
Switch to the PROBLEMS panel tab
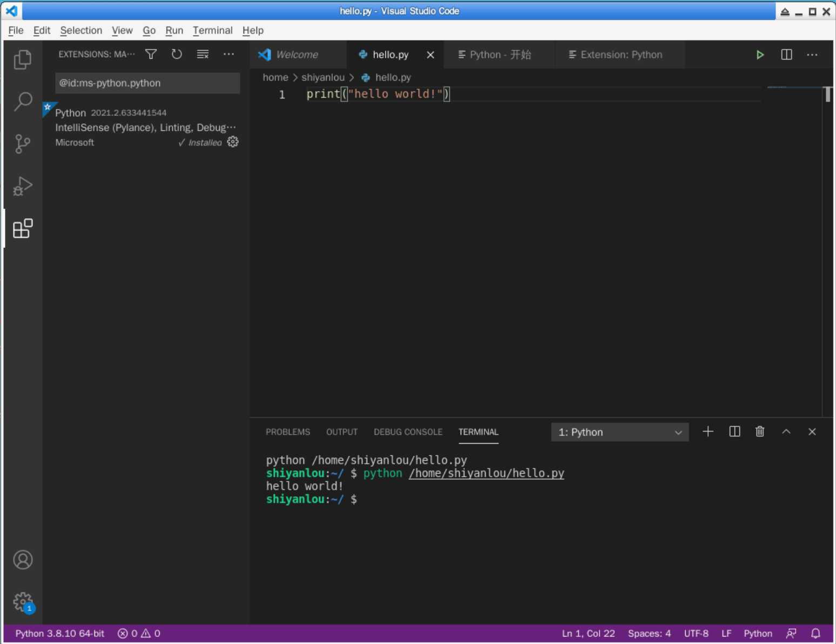point(288,432)
